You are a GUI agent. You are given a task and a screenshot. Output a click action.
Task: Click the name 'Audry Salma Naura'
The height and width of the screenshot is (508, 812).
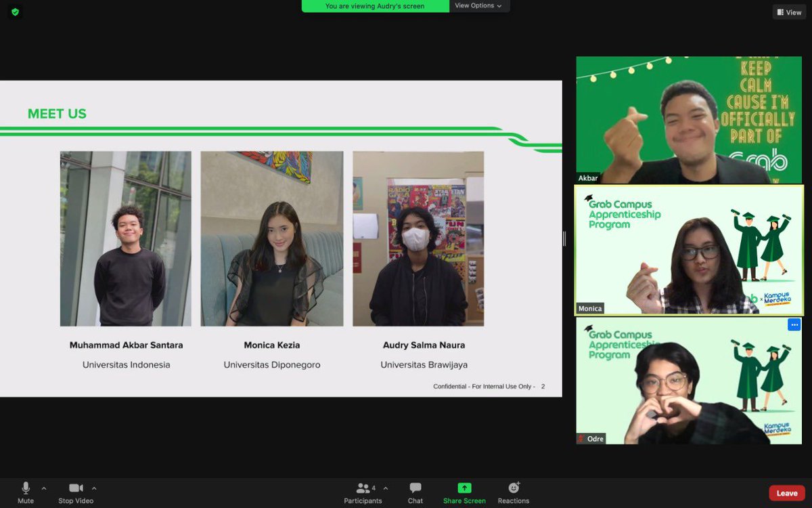tap(424, 345)
